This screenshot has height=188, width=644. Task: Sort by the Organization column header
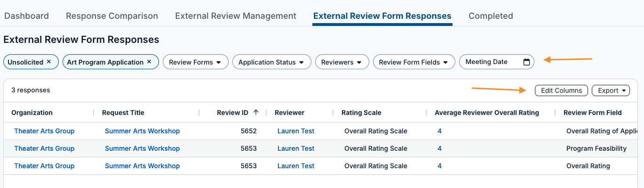point(32,113)
